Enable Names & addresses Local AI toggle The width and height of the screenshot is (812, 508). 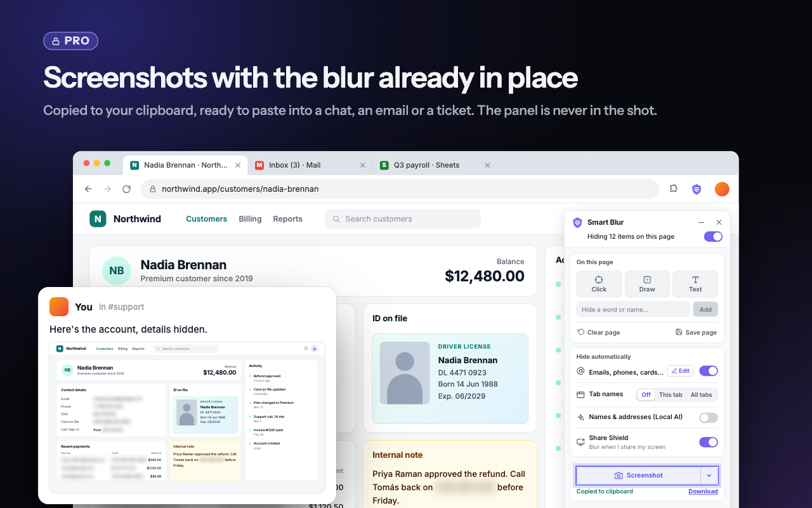pyautogui.click(x=709, y=417)
